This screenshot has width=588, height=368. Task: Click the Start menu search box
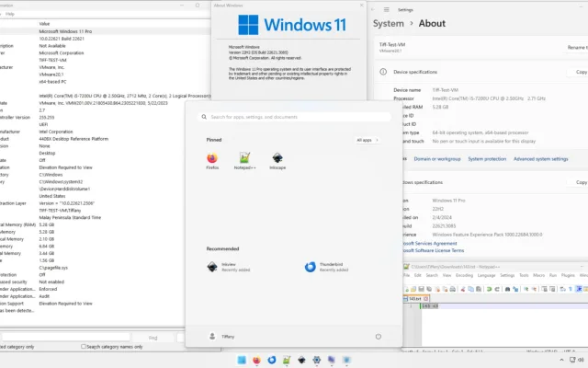[294, 117]
